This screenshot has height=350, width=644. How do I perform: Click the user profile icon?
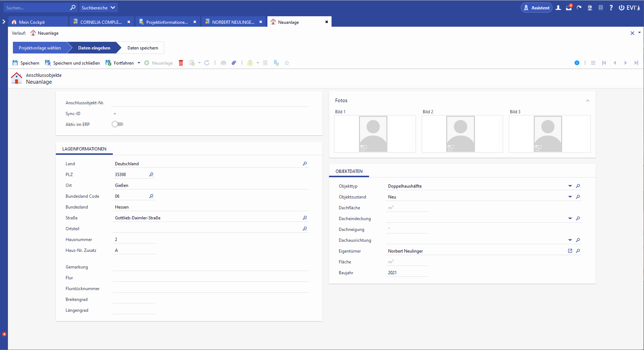point(558,8)
